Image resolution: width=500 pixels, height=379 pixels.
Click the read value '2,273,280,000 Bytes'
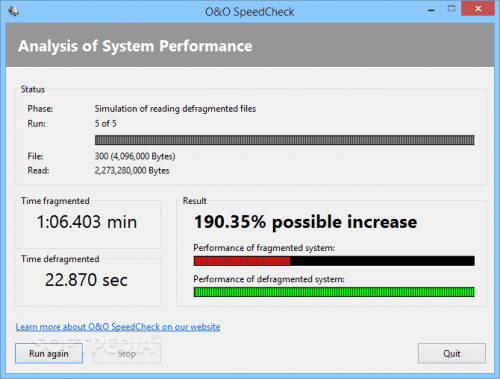tap(132, 171)
